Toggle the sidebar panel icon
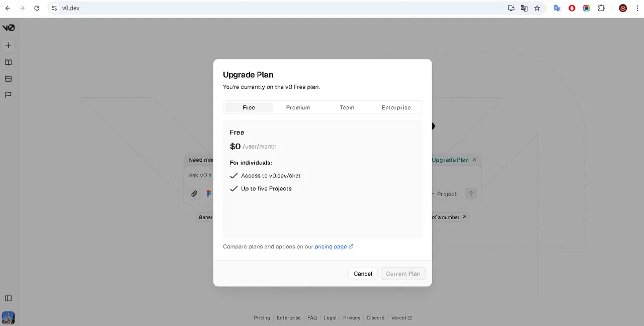The image size is (644, 326). (x=8, y=298)
